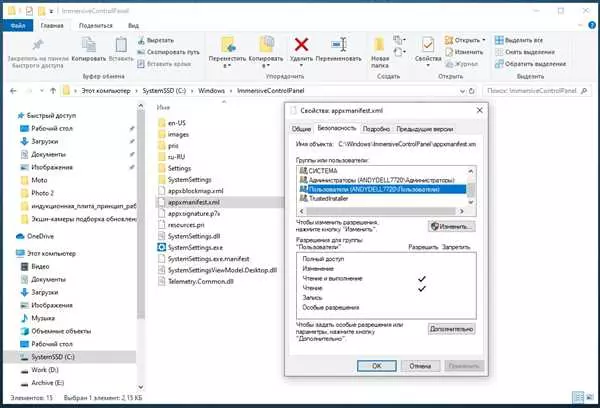Click the Move to folder icon
Screen dimensions: 600x408
[228, 44]
